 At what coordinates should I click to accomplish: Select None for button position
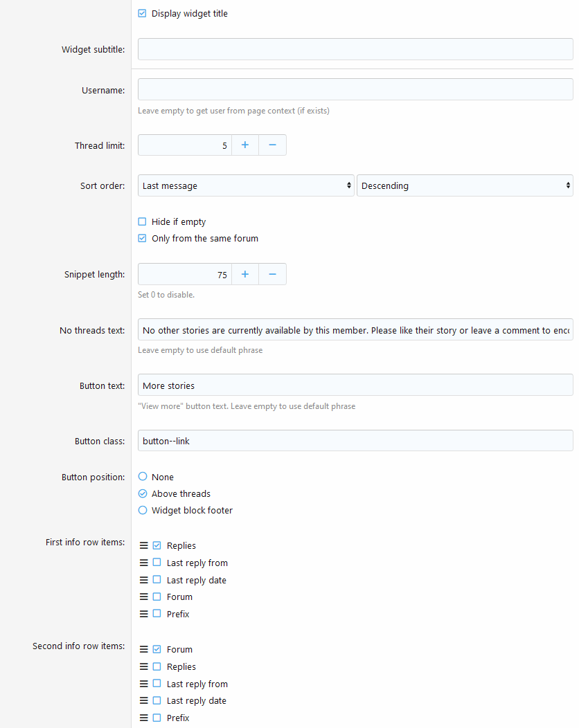tap(143, 477)
